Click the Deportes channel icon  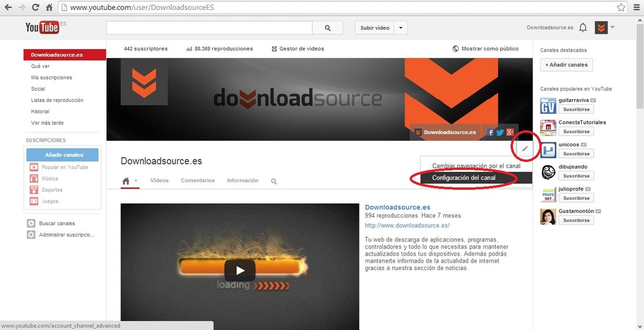click(34, 190)
